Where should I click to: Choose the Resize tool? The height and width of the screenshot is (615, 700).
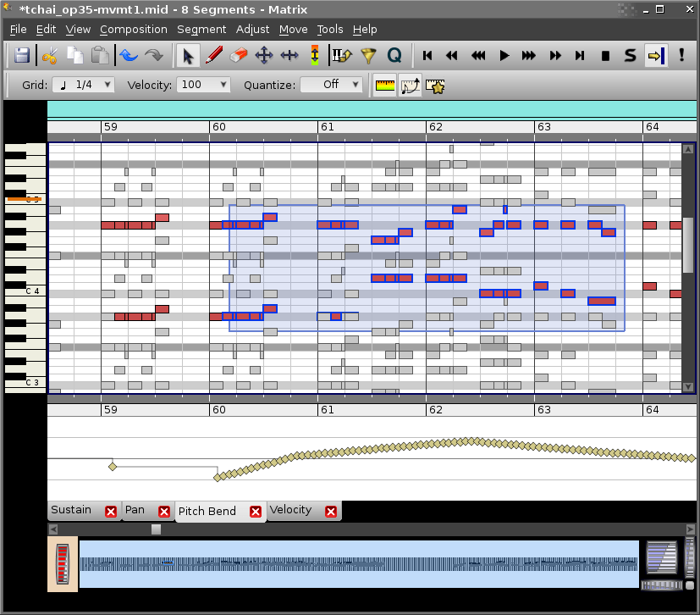point(288,55)
